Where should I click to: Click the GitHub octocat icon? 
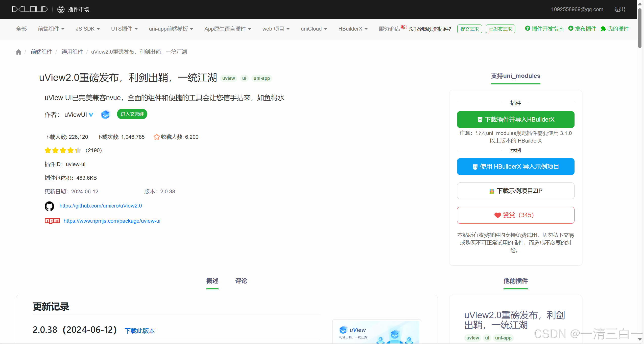tap(49, 206)
